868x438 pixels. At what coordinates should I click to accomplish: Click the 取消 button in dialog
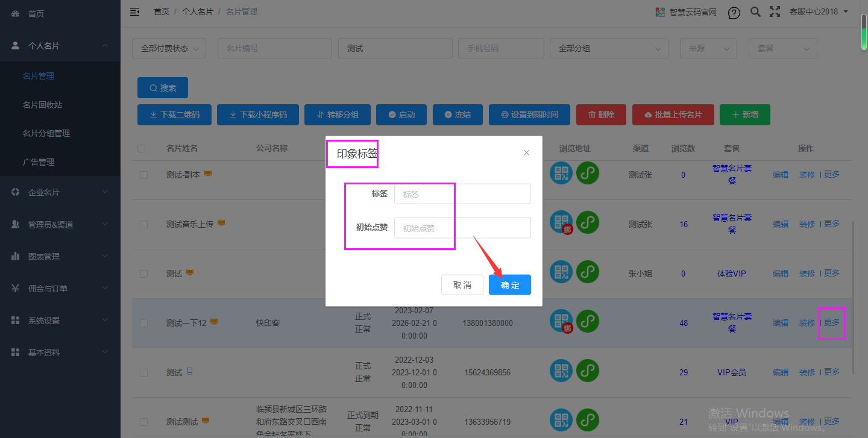(x=462, y=285)
